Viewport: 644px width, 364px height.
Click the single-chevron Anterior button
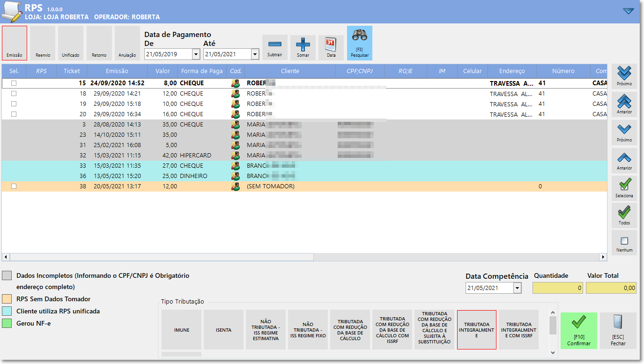coord(624,161)
